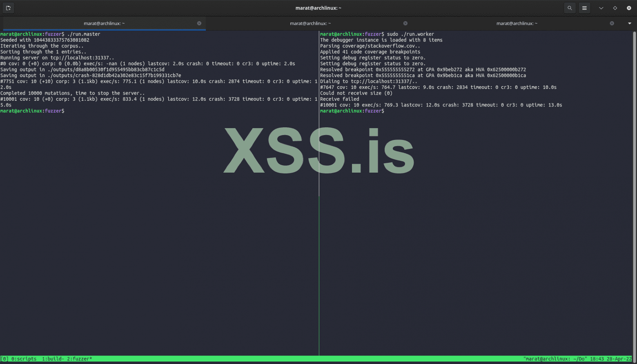Click the "marat@archlinux: ~/Do" pane title in status bar
637x364 pixels.
555,359
